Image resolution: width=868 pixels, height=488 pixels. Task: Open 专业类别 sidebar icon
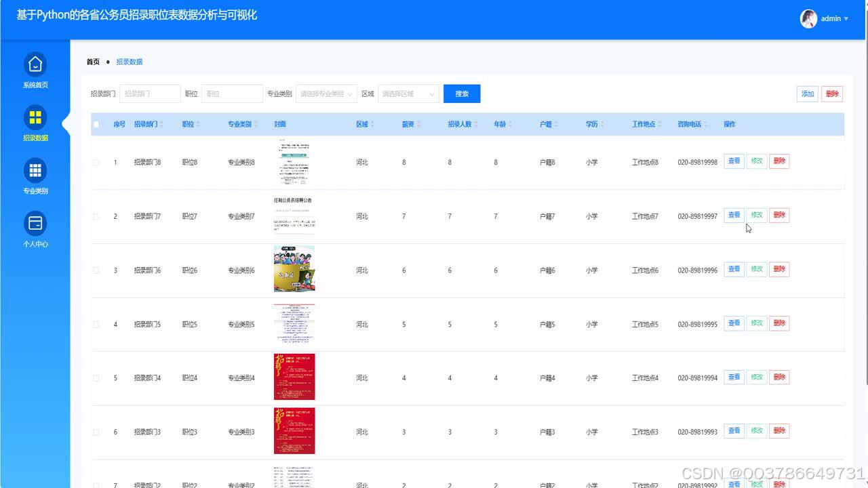coord(35,169)
